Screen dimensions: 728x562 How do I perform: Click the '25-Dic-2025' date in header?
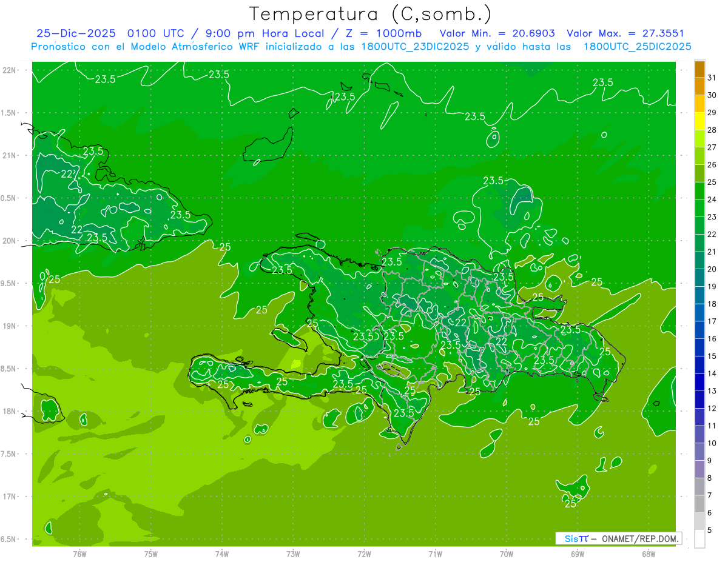[x=78, y=33]
